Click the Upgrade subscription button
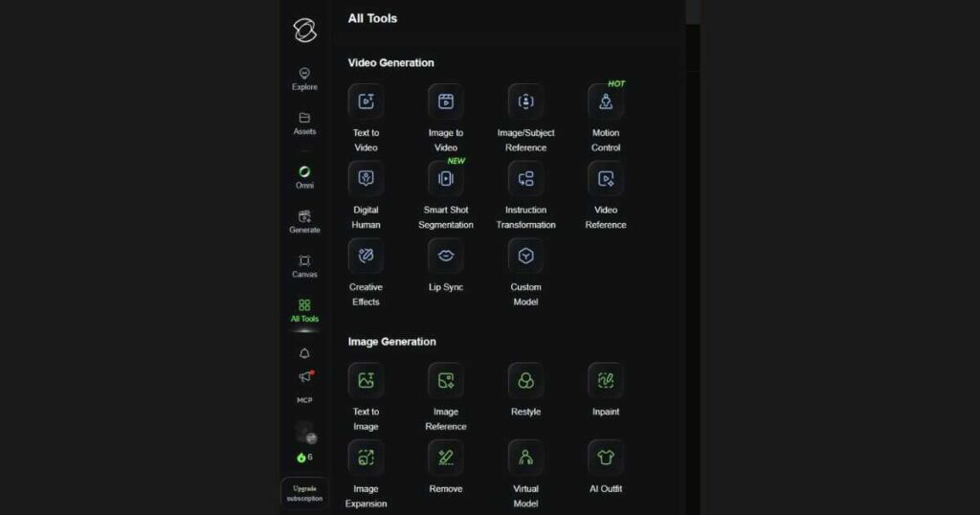This screenshot has height=515, width=980. click(x=304, y=493)
